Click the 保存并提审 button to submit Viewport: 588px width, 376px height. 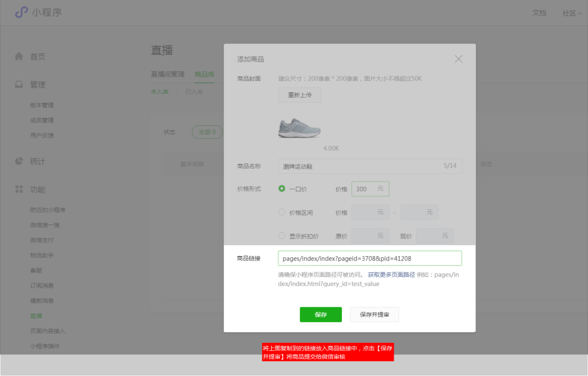click(x=374, y=314)
